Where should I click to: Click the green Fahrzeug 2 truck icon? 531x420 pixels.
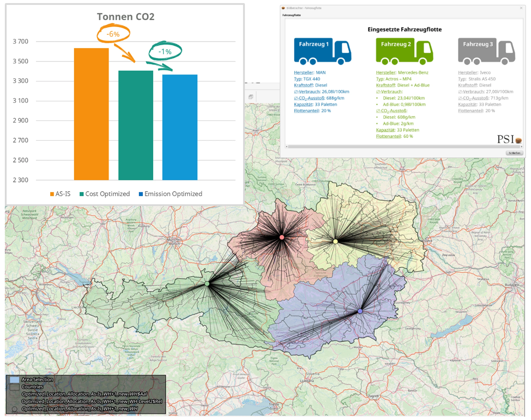404,51
